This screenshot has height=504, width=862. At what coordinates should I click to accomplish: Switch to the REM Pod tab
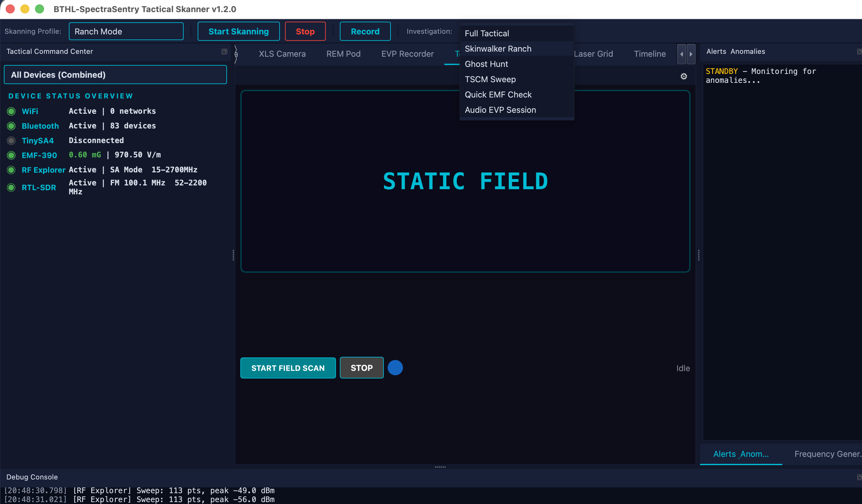tap(343, 54)
